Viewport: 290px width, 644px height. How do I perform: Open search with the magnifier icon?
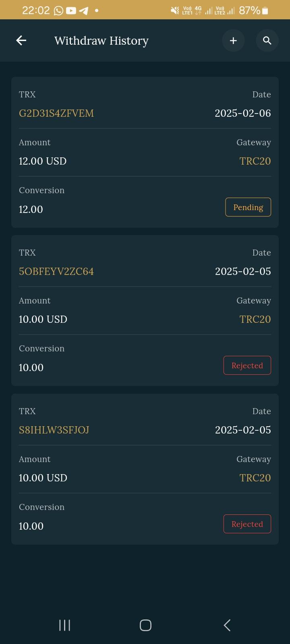tap(267, 40)
